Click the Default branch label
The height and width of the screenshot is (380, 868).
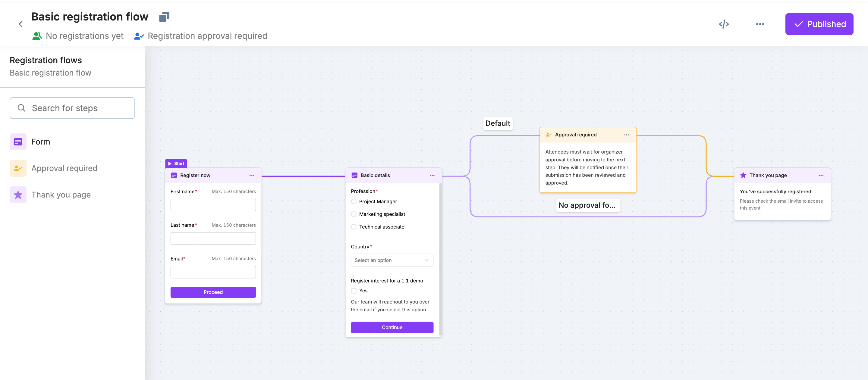pyautogui.click(x=497, y=123)
